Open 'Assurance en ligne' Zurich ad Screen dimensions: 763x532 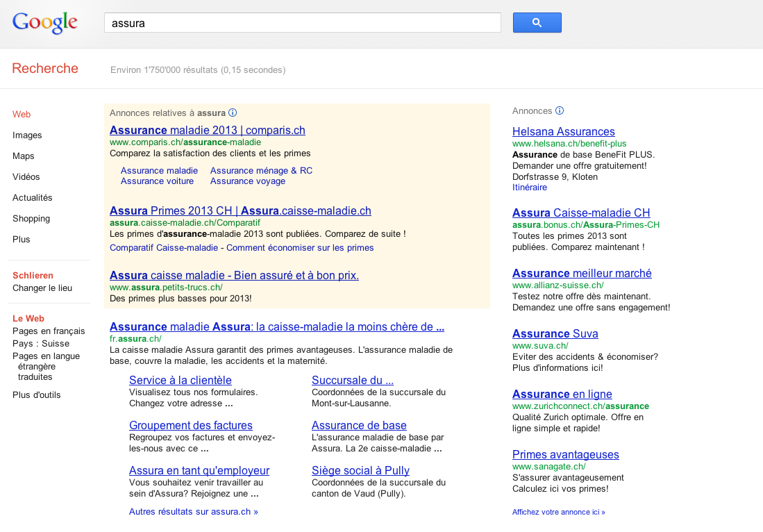[x=562, y=394]
